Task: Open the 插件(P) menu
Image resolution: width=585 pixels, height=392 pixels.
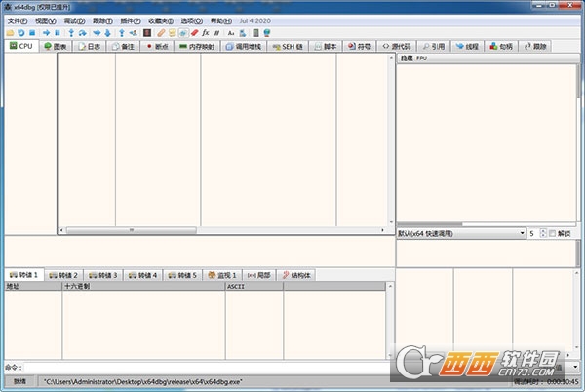Action: [x=130, y=20]
